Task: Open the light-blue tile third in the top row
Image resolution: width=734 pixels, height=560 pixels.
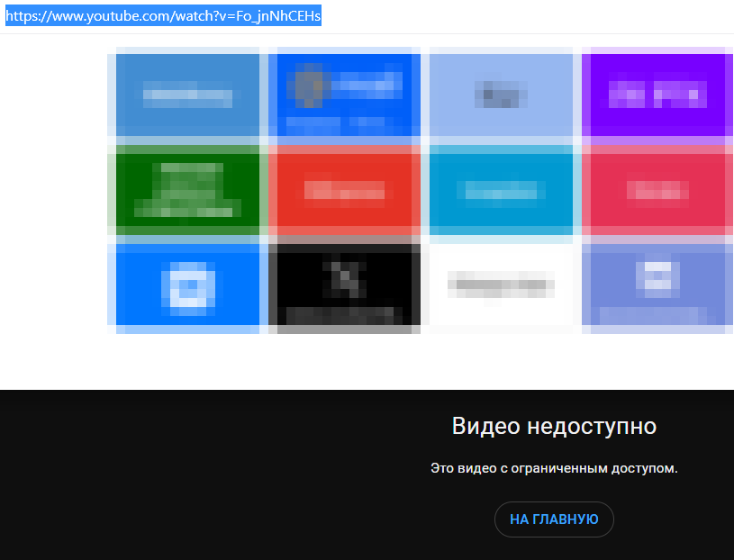Action: click(501, 95)
